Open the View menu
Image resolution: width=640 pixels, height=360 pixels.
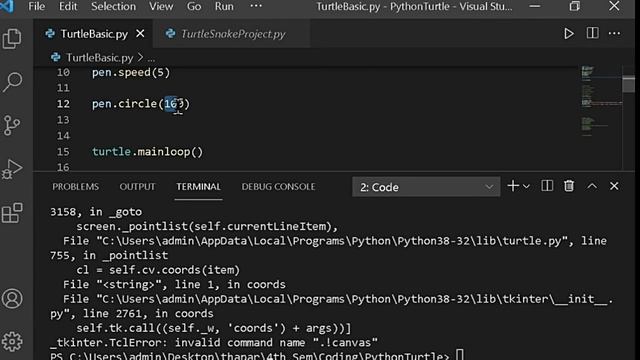pos(161,7)
